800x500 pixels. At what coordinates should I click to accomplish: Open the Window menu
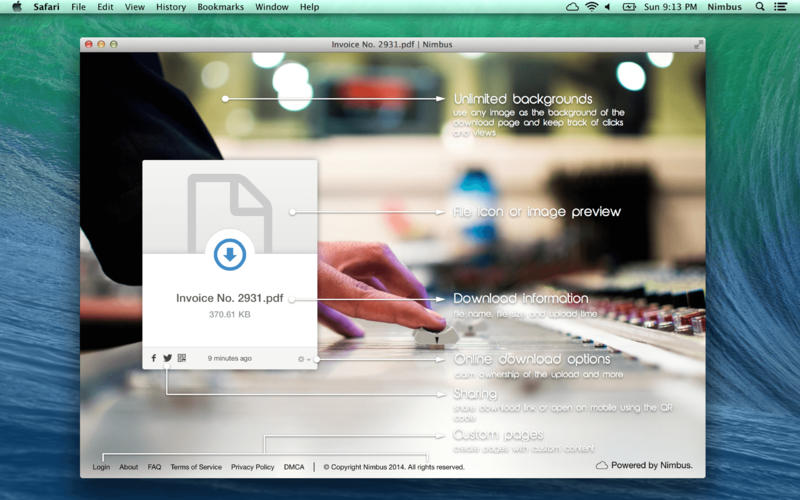tap(272, 7)
